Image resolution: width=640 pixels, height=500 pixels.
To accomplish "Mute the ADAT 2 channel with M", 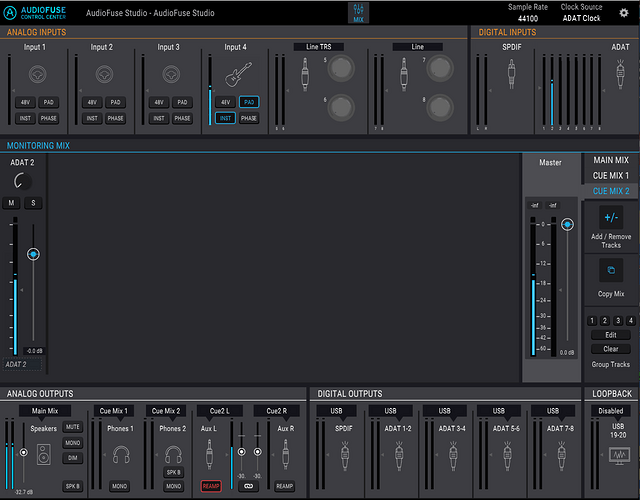I will pos(11,203).
